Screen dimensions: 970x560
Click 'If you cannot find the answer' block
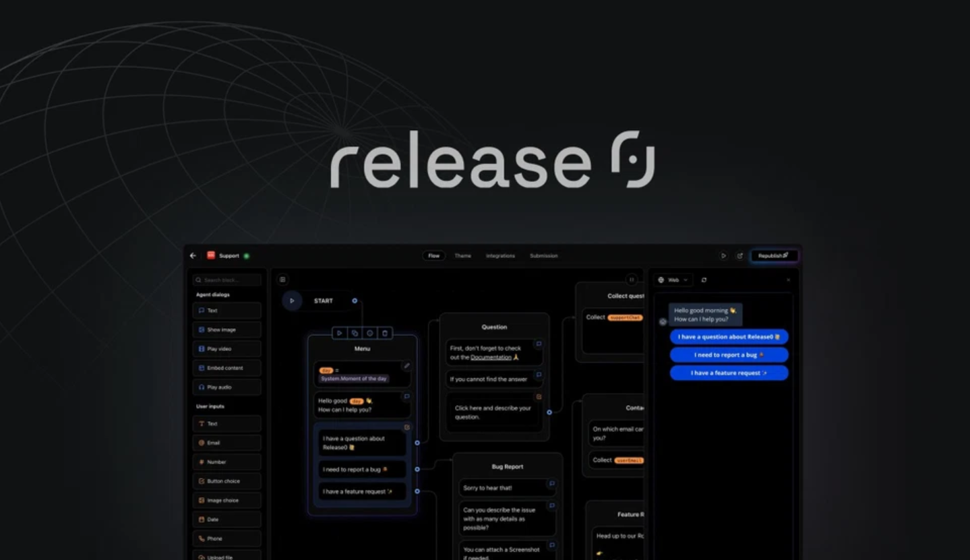493,379
